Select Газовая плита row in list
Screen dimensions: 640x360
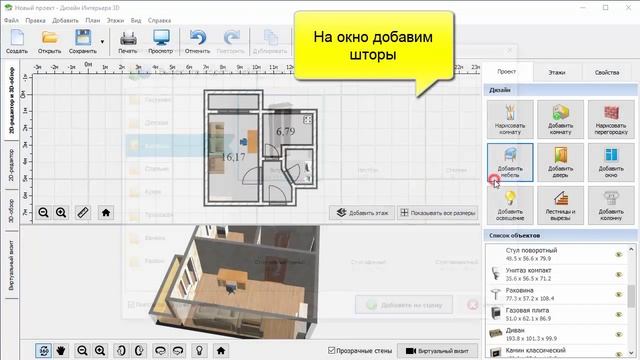tap(556, 314)
